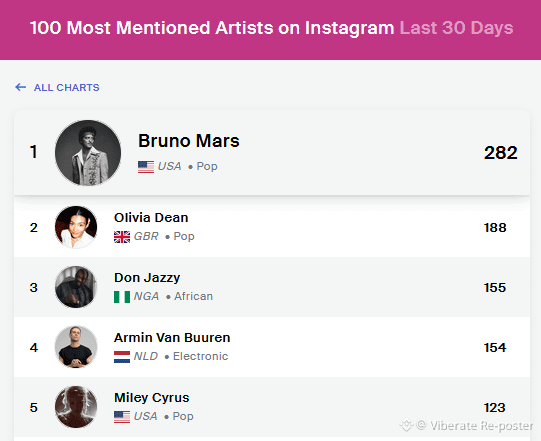Open Miley Cyrus thumbnail photo
This screenshot has height=441, width=541.
76,407
